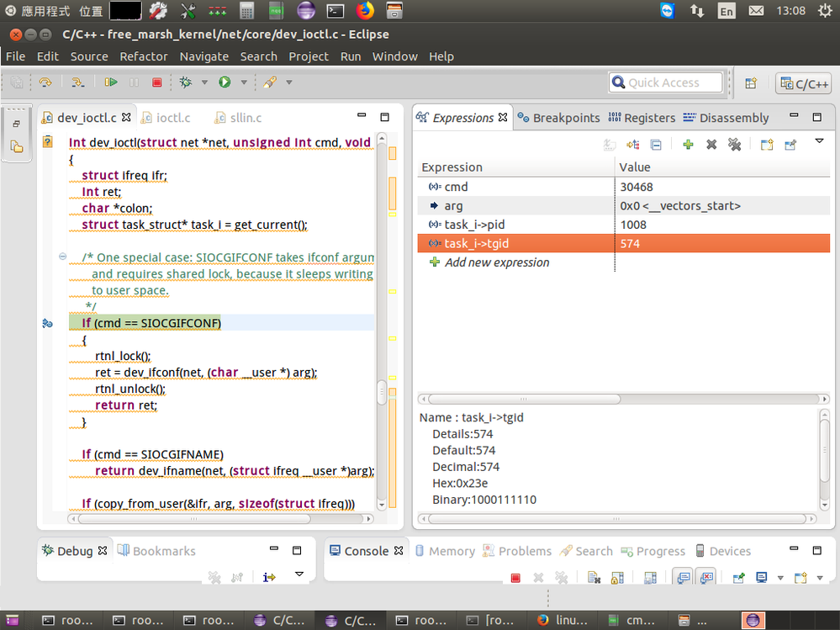Open the Run menu

tap(351, 56)
